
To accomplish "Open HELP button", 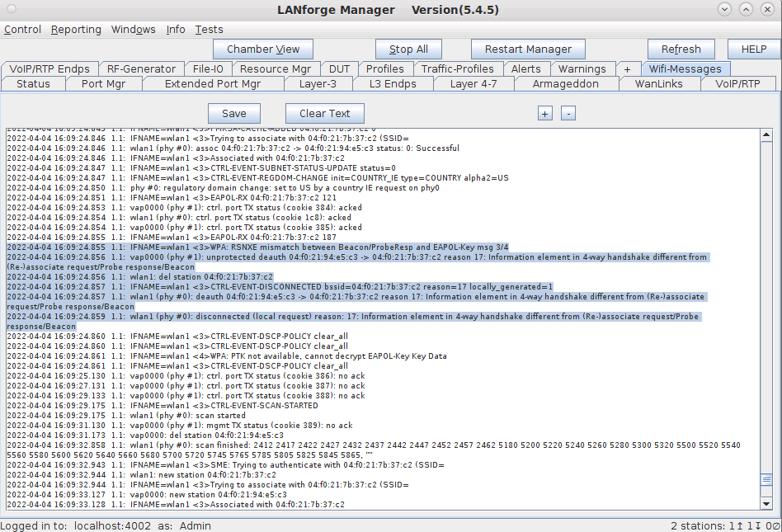I will (x=754, y=49).
